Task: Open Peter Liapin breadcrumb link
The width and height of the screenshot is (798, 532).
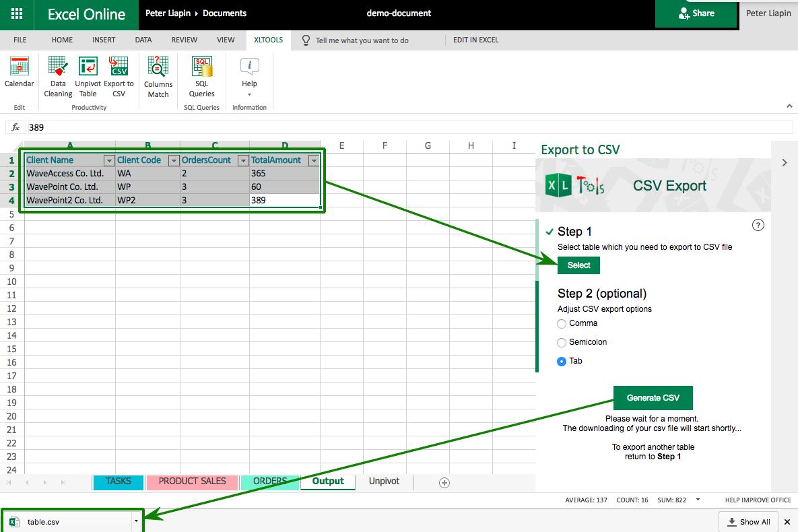Action: [x=168, y=13]
